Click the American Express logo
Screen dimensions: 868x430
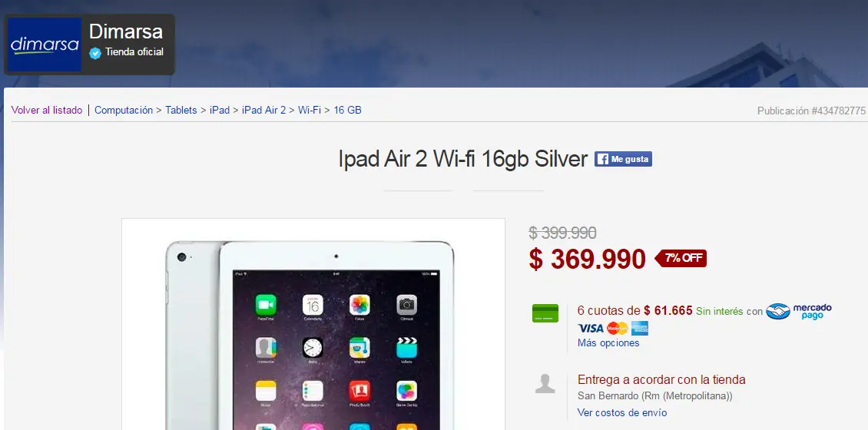(x=639, y=328)
